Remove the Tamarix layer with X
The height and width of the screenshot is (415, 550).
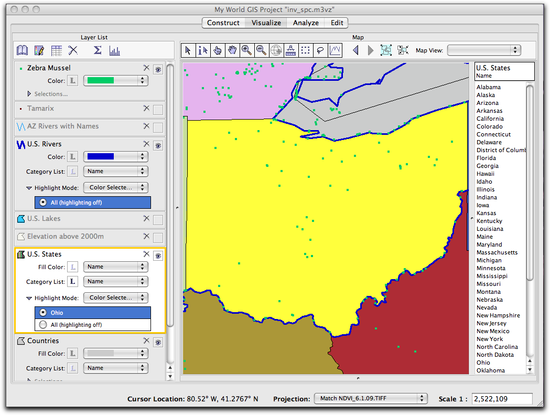(146, 108)
